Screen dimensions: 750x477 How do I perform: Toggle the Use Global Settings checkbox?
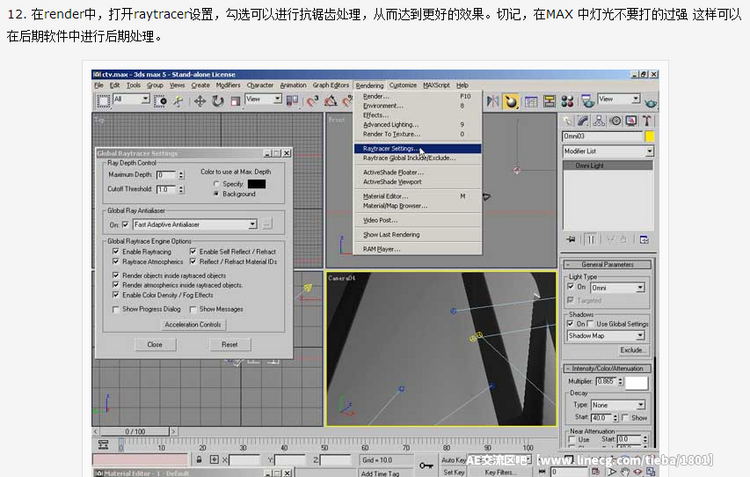[x=590, y=324]
